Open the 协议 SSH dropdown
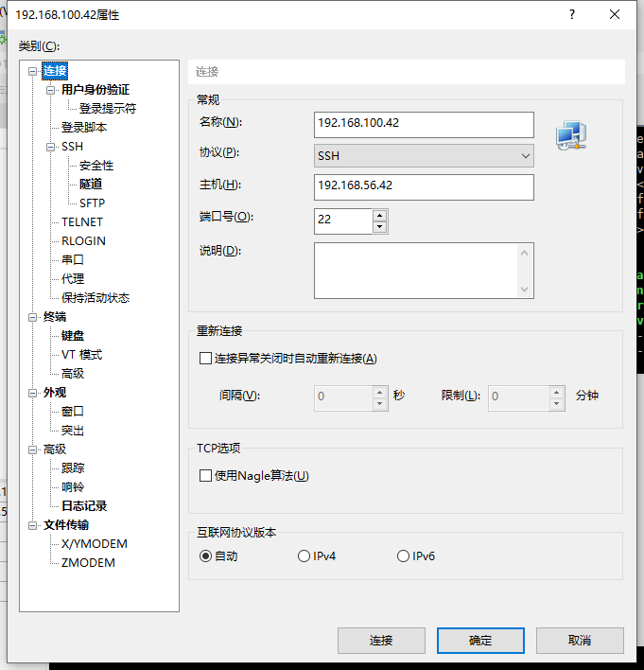Screen dimensions: 644x670 [x=424, y=155]
